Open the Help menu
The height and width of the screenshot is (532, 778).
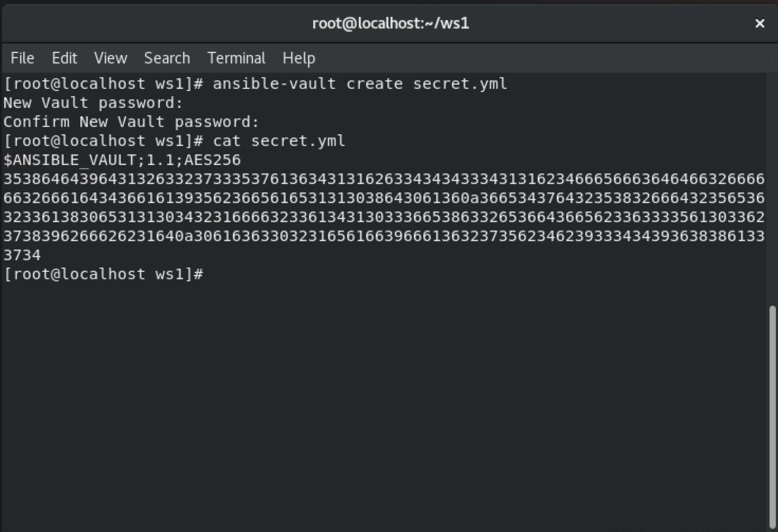click(x=298, y=58)
